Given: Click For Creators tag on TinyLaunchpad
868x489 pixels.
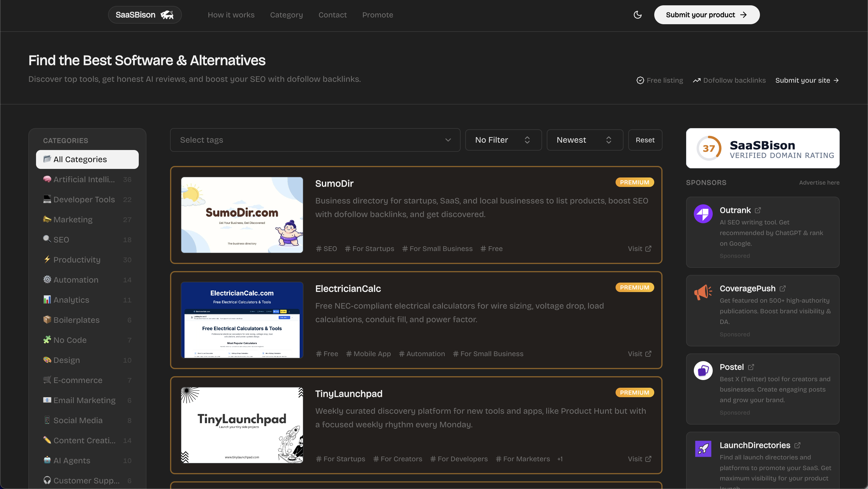Looking at the screenshot, I should point(398,459).
